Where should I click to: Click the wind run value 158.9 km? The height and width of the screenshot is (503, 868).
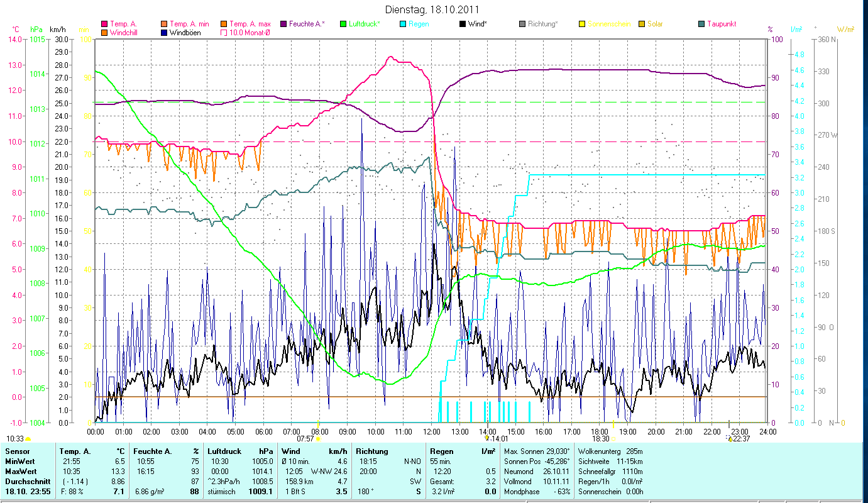[x=299, y=482]
